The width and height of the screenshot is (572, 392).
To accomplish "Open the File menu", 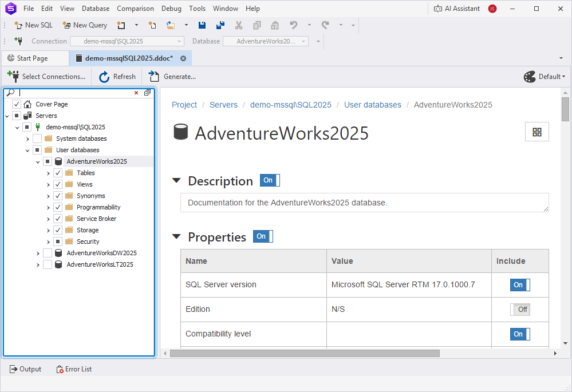I will click(29, 9).
